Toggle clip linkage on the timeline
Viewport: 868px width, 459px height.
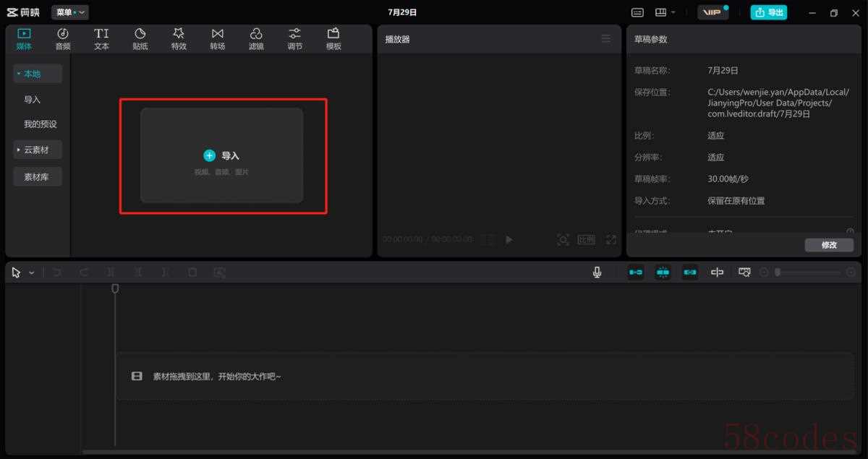pyautogui.click(x=690, y=273)
